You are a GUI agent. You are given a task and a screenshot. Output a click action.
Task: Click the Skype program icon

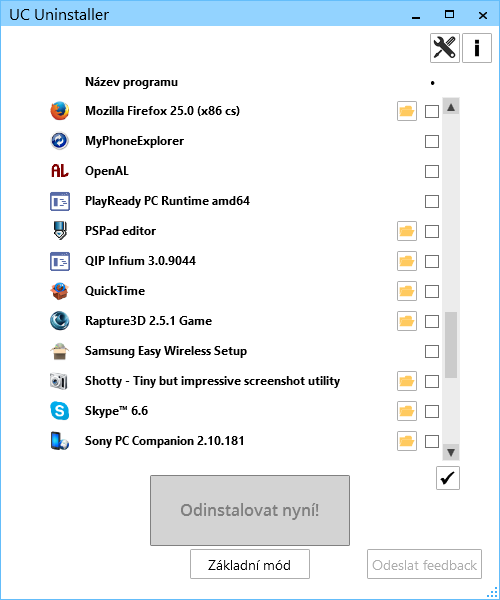[x=60, y=411]
